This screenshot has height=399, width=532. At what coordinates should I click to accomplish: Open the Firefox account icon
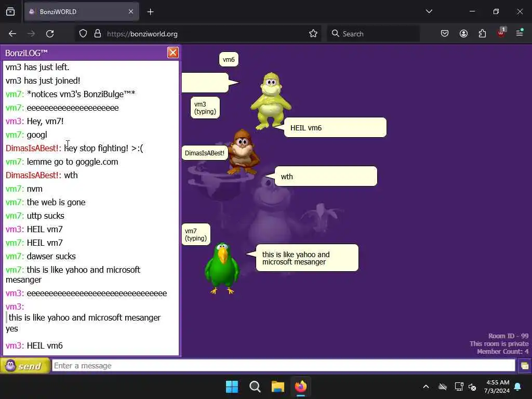[x=463, y=34]
